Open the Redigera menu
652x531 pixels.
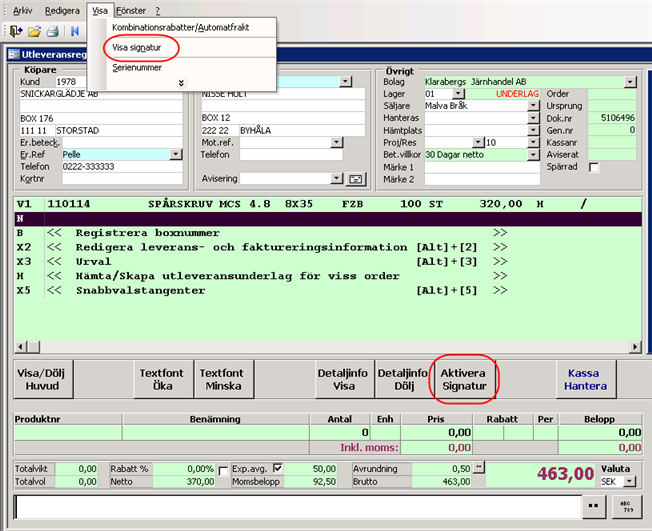pyautogui.click(x=62, y=10)
